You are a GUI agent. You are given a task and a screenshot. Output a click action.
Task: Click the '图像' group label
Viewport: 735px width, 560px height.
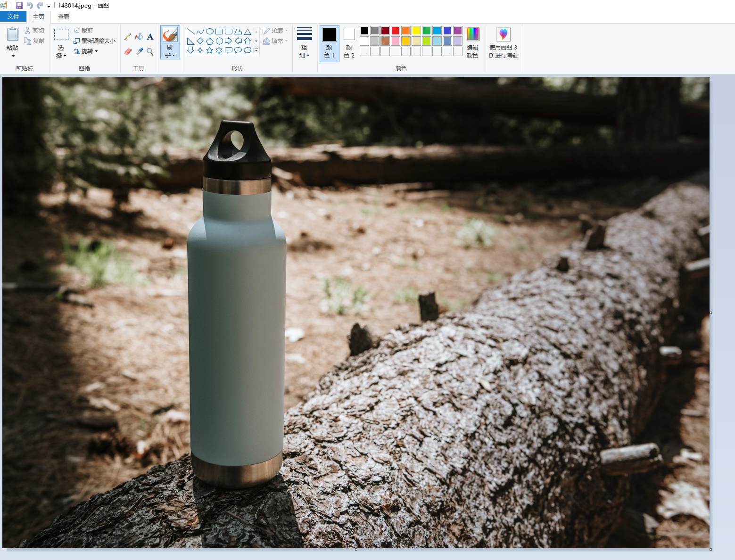click(84, 69)
